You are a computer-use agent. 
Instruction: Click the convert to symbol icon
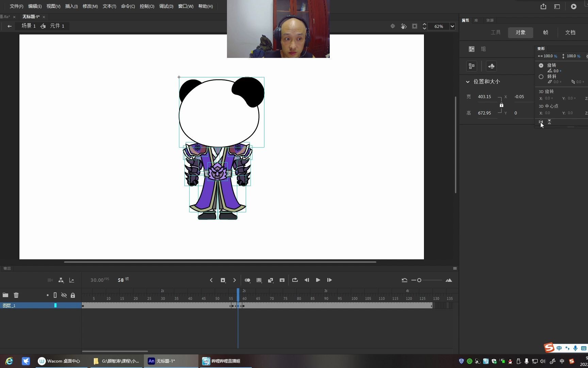click(491, 66)
